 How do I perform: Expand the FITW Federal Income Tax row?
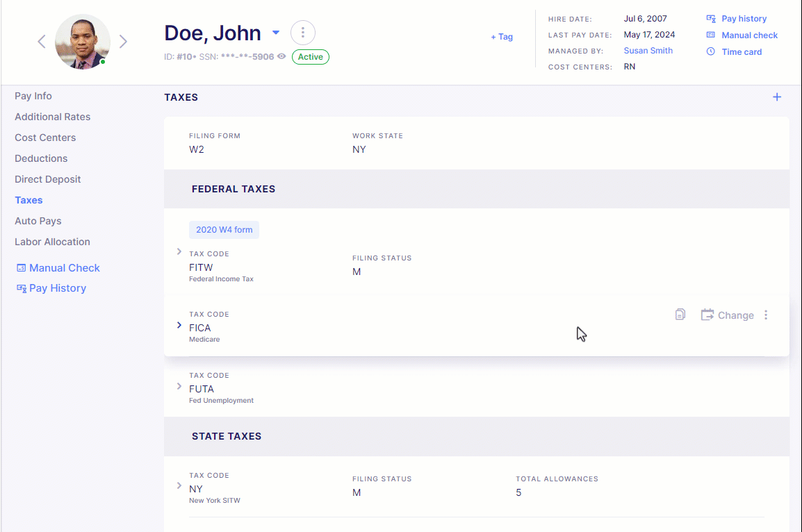(x=179, y=251)
